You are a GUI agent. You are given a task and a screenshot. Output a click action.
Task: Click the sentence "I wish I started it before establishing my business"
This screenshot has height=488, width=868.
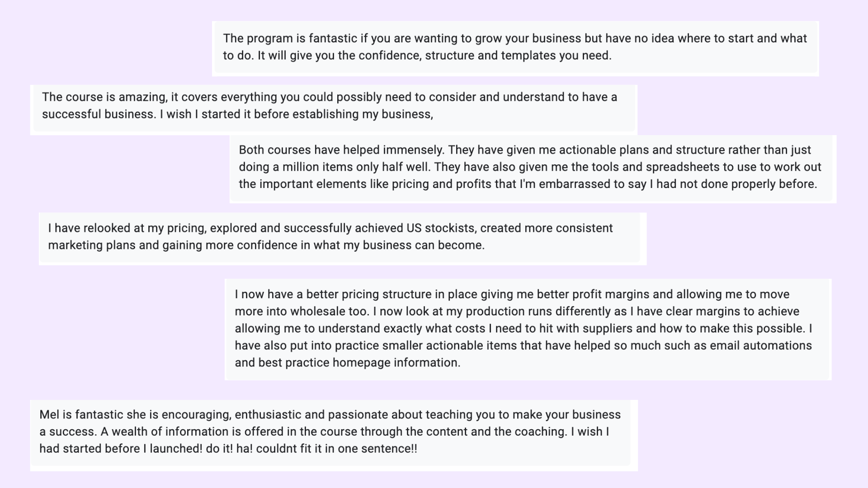[x=296, y=114]
